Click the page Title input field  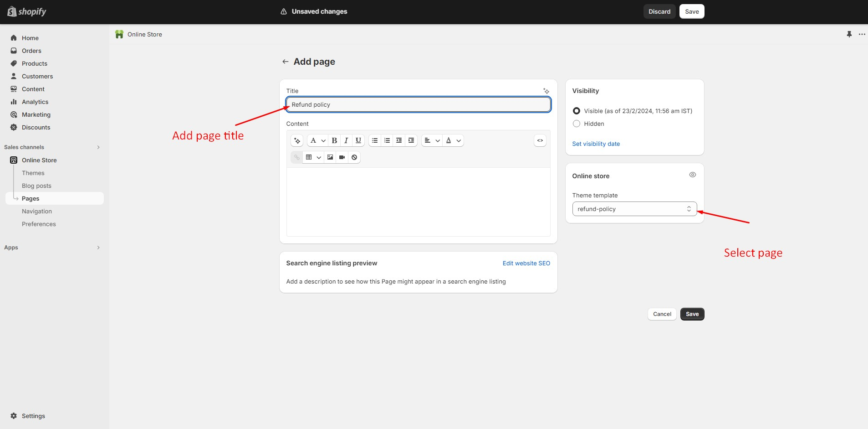coord(418,104)
